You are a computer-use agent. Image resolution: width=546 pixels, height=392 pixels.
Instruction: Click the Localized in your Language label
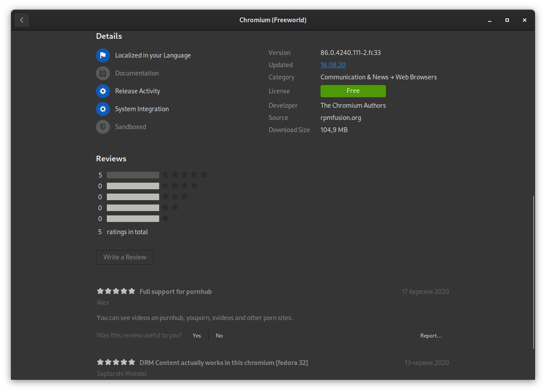tap(153, 55)
